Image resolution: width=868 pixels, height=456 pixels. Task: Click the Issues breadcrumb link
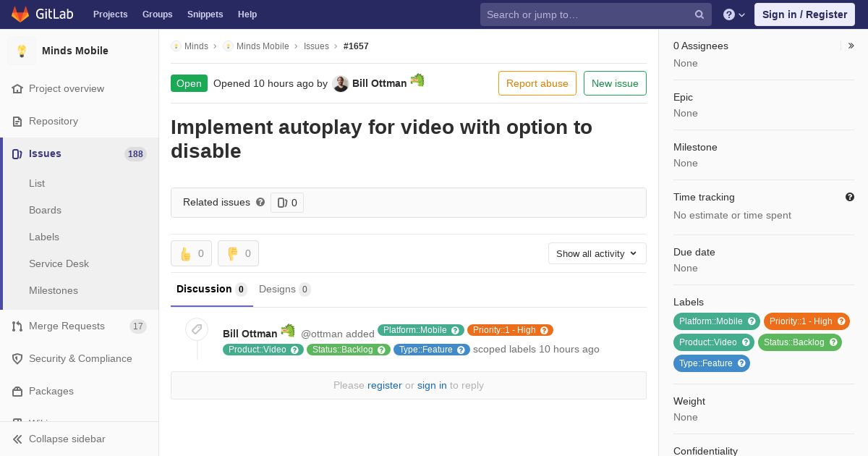pyautogui.click(x=316, y=46)
